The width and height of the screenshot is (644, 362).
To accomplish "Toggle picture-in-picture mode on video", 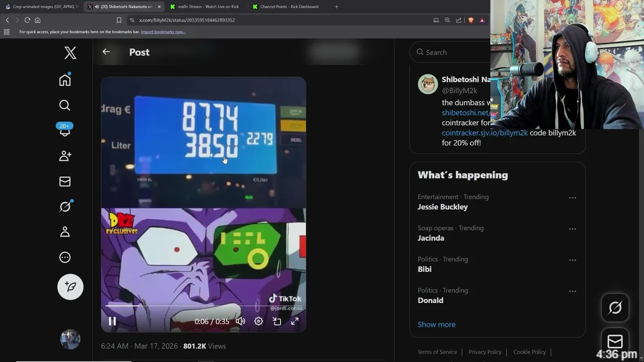I will pos(277,321).
